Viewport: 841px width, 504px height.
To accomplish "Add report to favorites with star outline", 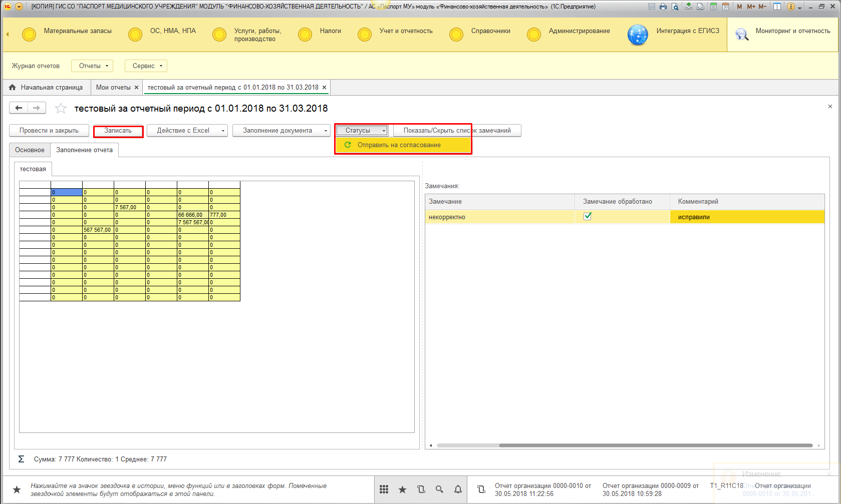I will pyautogui.click(x=61, y=109).
